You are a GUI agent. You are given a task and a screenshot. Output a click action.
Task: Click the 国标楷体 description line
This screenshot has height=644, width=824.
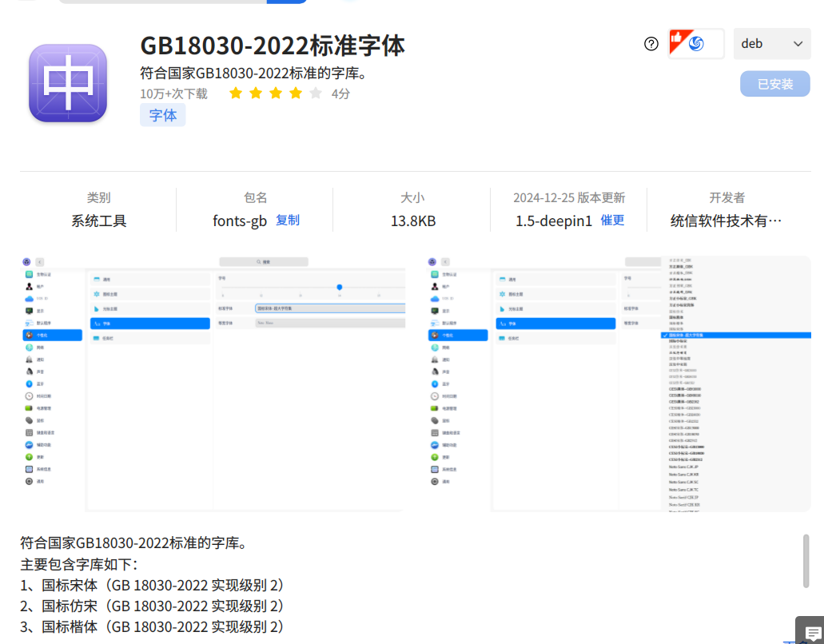pos(153,627)
